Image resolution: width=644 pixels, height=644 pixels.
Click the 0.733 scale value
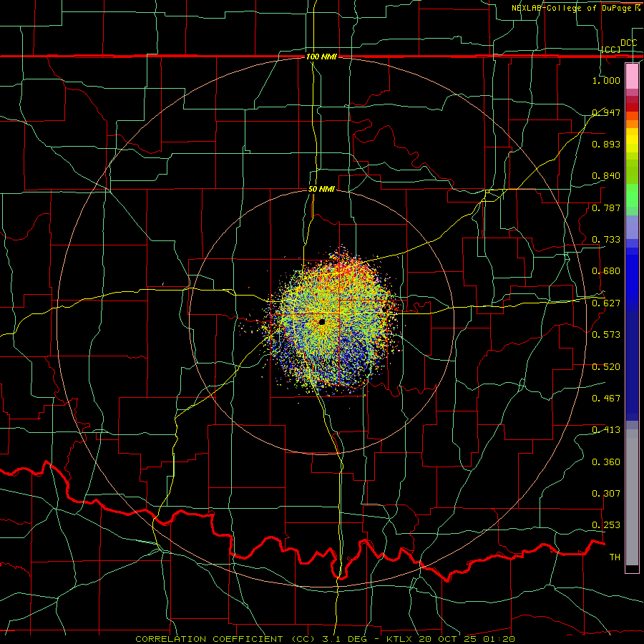coord(606,240)
